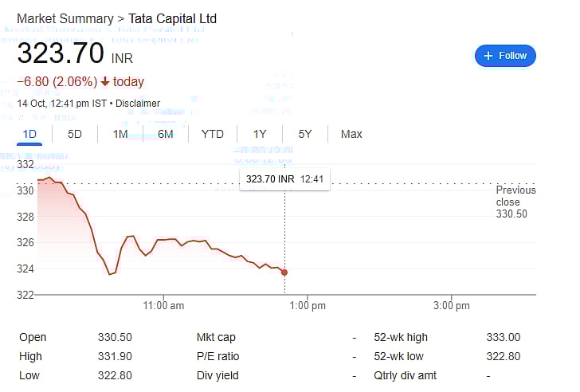Select the 1D time range tab
This screenshot has width=580, height=392.
click(x=29, y=134)
